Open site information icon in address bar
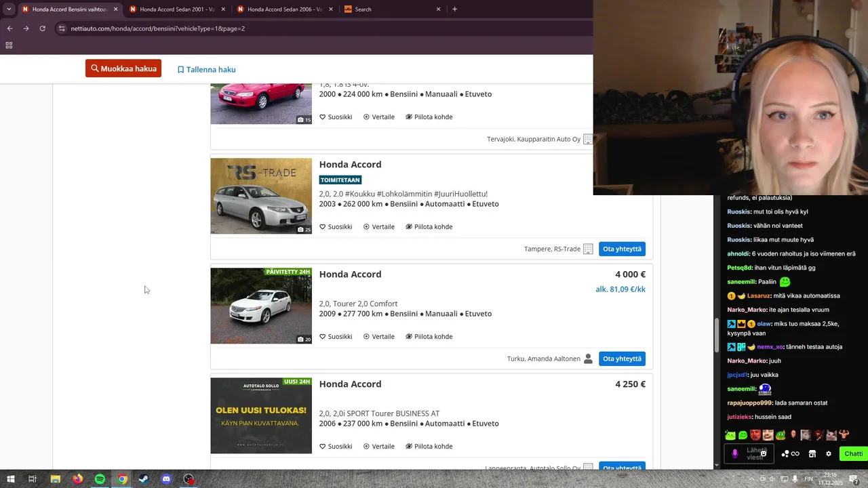Viewport: 868px width, 488px height. click(x=62, y=28)
